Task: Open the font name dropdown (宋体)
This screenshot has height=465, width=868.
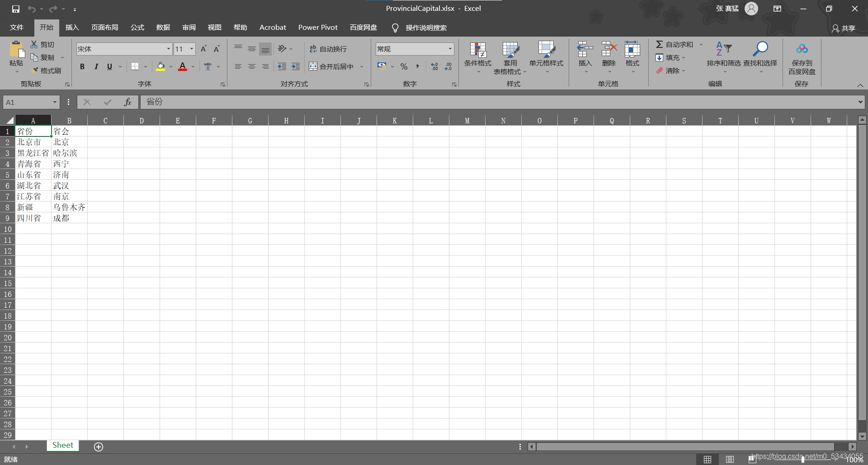Action: click(x=169, y=49)
